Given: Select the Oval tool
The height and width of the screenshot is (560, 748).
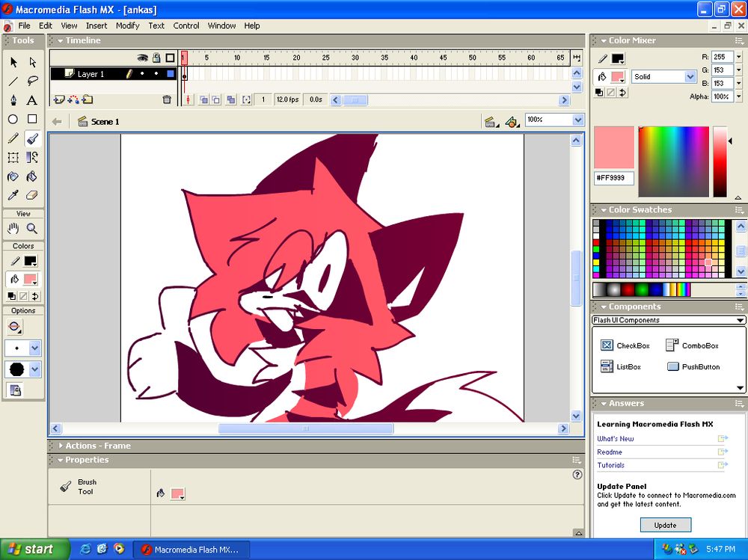Looking at the screenshot, I should [13, 119].
